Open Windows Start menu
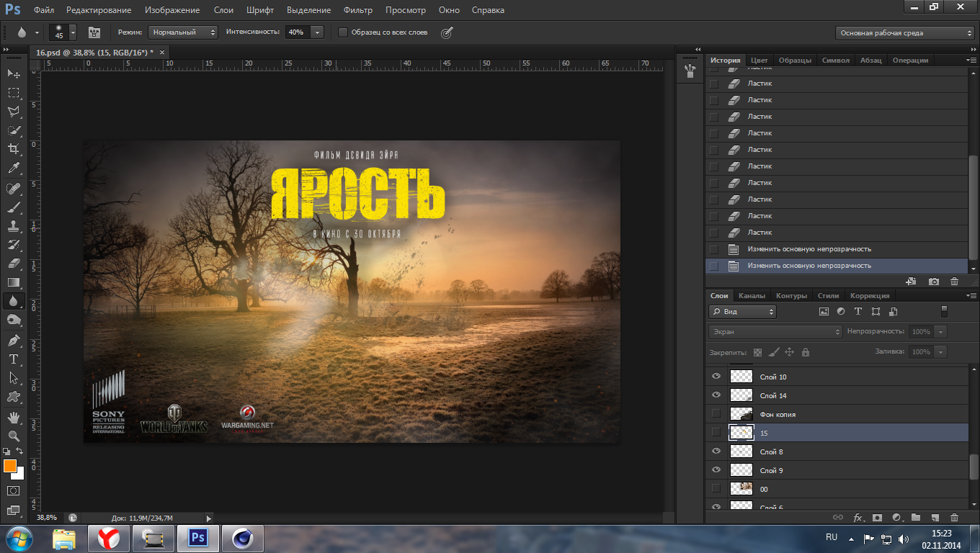 point(18,538)
